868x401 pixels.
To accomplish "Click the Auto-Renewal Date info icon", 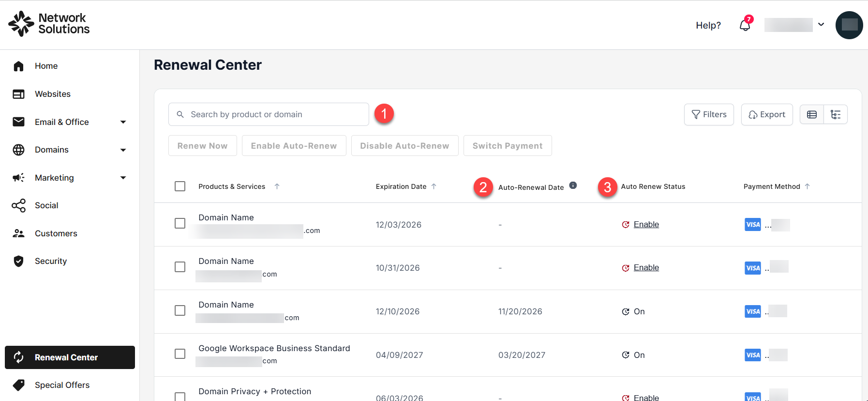I will (x=573, y=185).
